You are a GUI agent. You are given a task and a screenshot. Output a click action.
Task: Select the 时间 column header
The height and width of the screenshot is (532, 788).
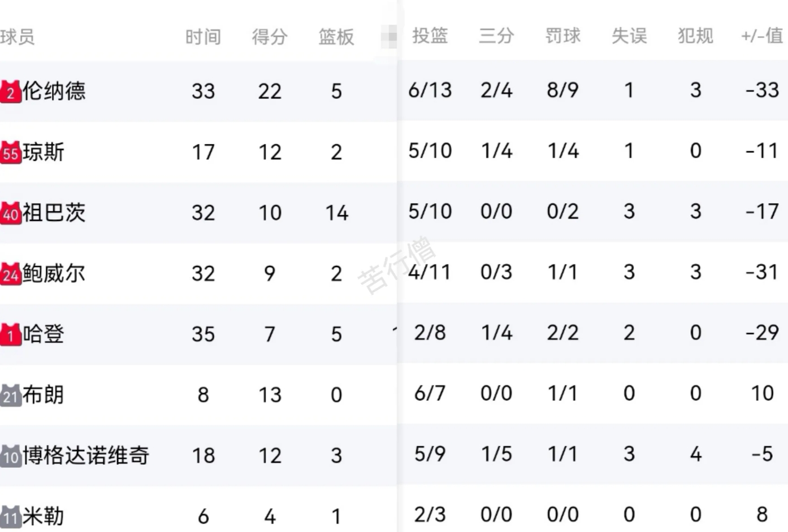point(203,37)
